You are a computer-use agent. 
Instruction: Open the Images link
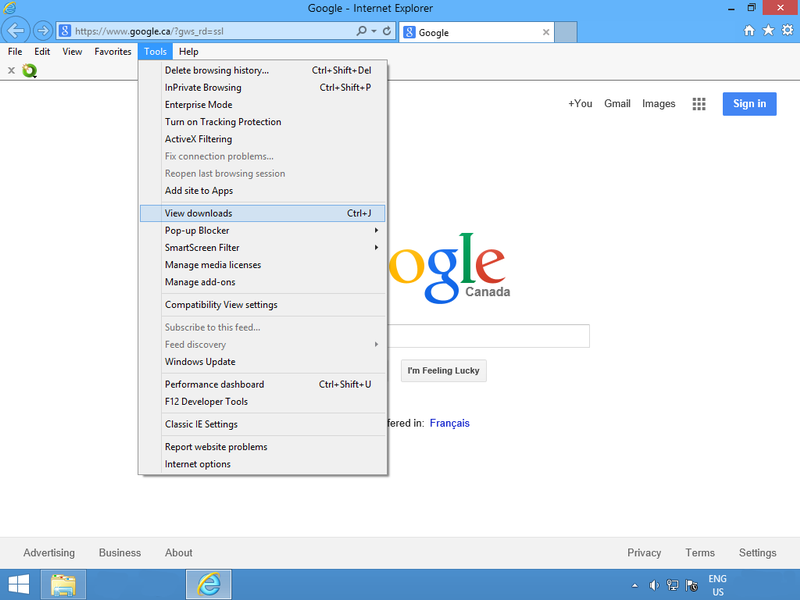659,104
